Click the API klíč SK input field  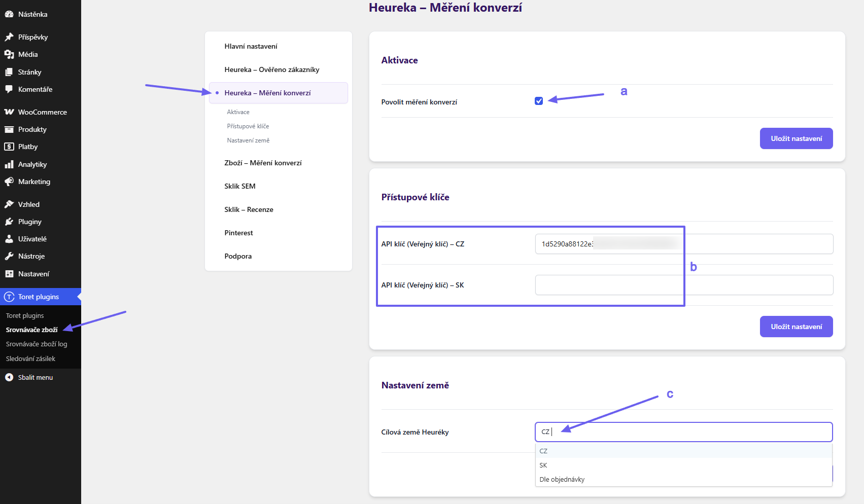tap(684, 285)
